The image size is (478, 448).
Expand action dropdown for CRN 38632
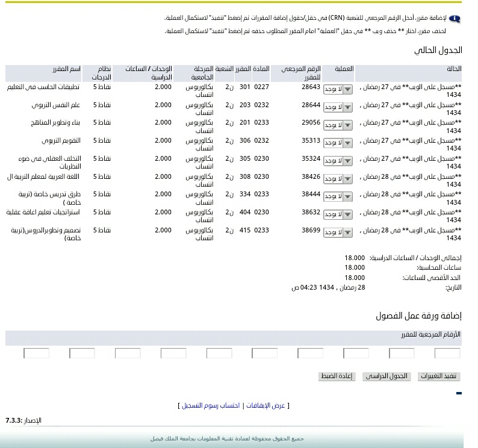click(338, 214)
